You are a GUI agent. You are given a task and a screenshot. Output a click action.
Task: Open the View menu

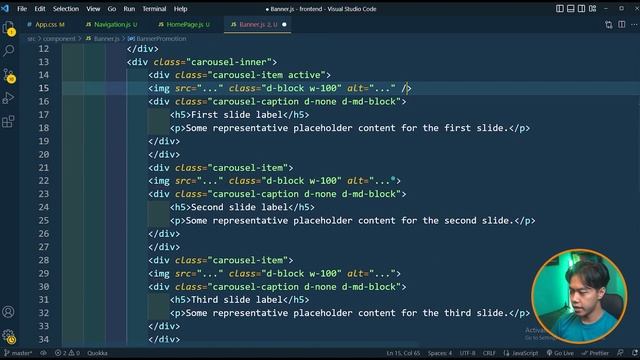[93, 9]
